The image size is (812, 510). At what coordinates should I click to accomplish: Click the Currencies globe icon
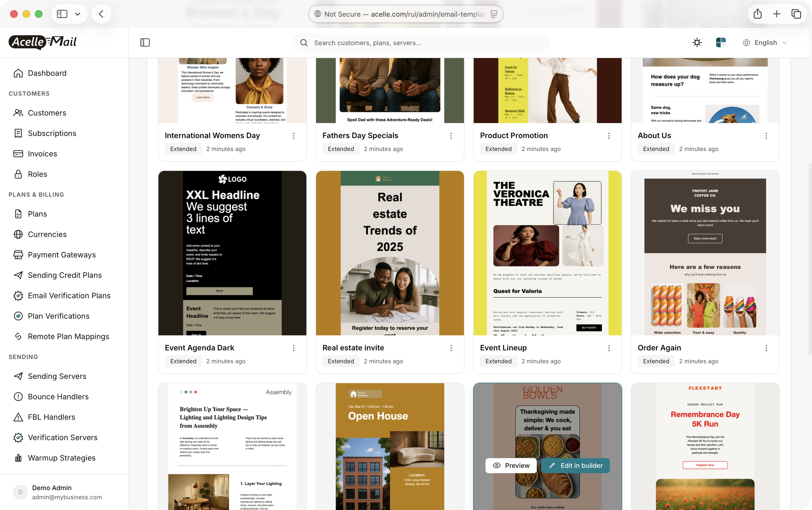tap(18, 234)
